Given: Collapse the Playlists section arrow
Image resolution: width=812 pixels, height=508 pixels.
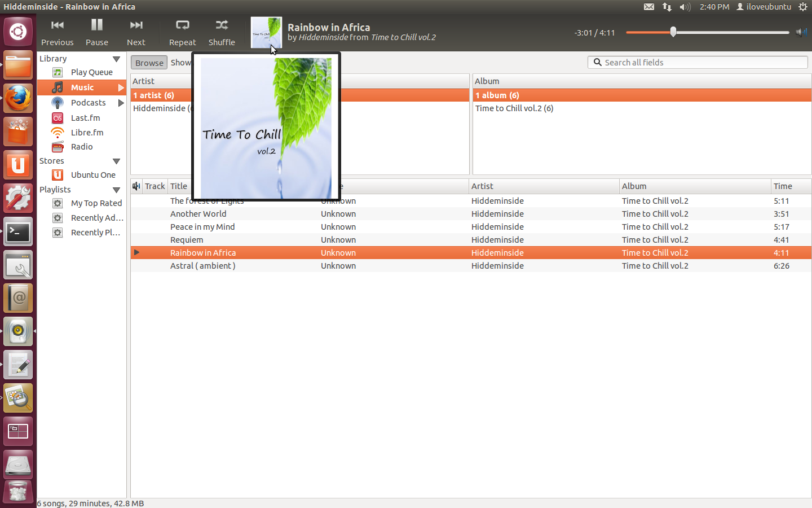Looking at the screenshot, I should tap(117, 190).
